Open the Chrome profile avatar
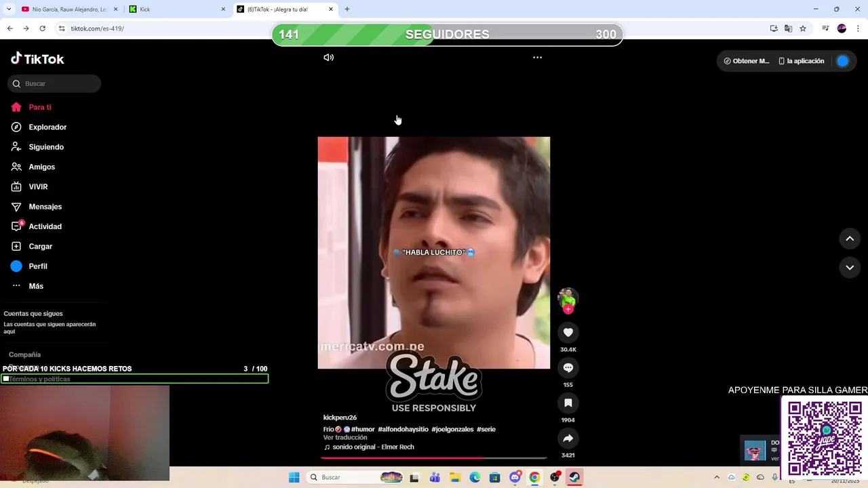The image size is (868, 488). [842, 28]
